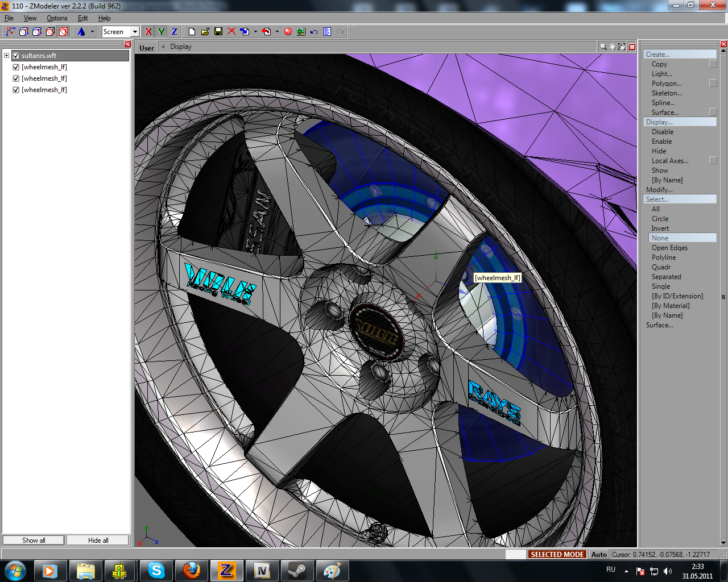Select the Edges level cube icon

[x=24, y=32]
